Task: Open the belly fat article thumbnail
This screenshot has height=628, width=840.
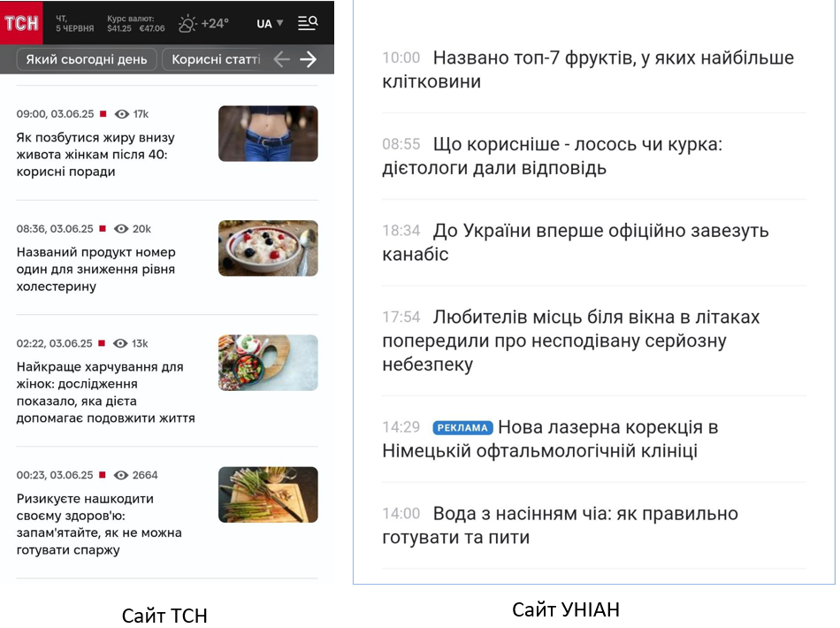Action: pos(268,134)
